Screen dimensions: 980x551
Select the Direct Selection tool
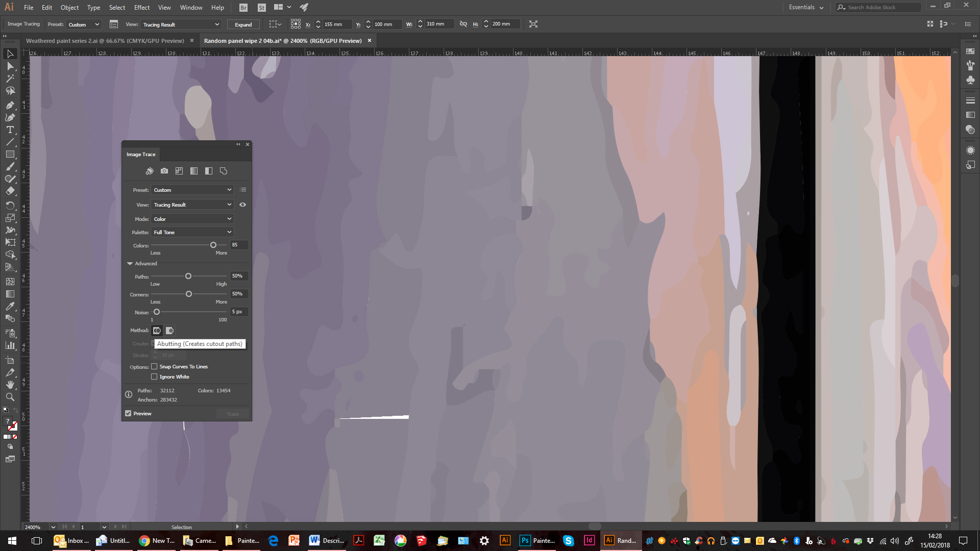[x=10, y=66]
